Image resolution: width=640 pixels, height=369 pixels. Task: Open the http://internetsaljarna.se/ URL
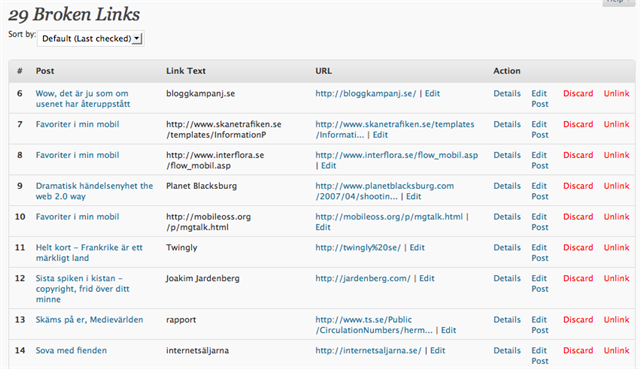pyautogui.click(x=368, y=351)
